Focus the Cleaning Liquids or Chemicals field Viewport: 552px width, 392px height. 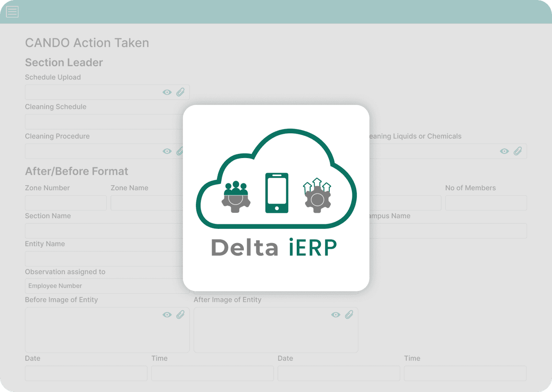coord(448,151)
